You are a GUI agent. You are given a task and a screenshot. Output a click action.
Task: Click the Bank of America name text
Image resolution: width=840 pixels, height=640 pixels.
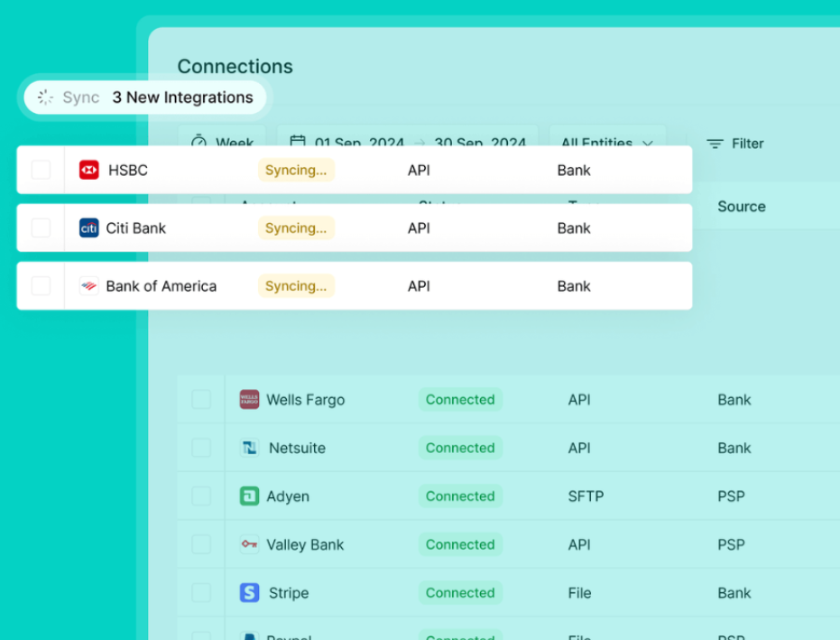(x=162, y=285)
